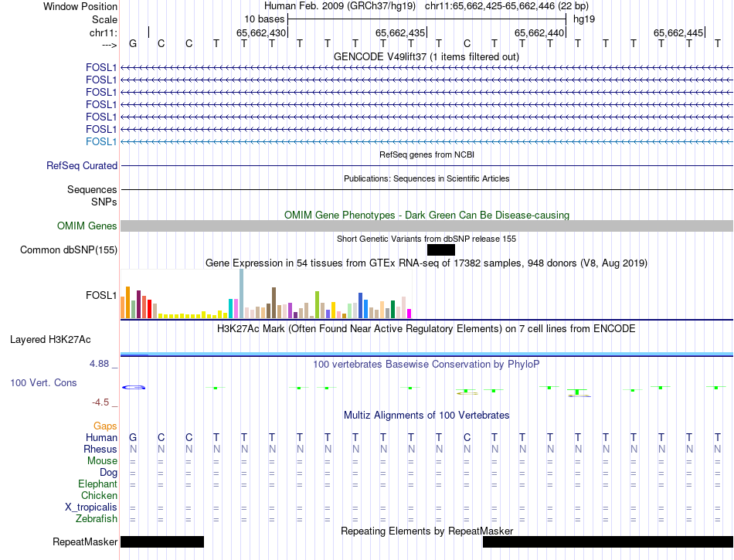Click the 65,662,445 ruler position
Image resolution: width=734 pixels, height=560 pixels.
[x=678, y=32]
